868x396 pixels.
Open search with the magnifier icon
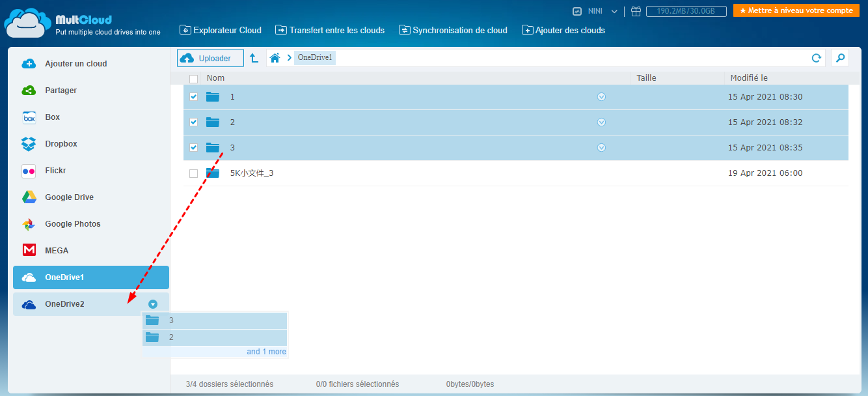[x=841, y=58]
